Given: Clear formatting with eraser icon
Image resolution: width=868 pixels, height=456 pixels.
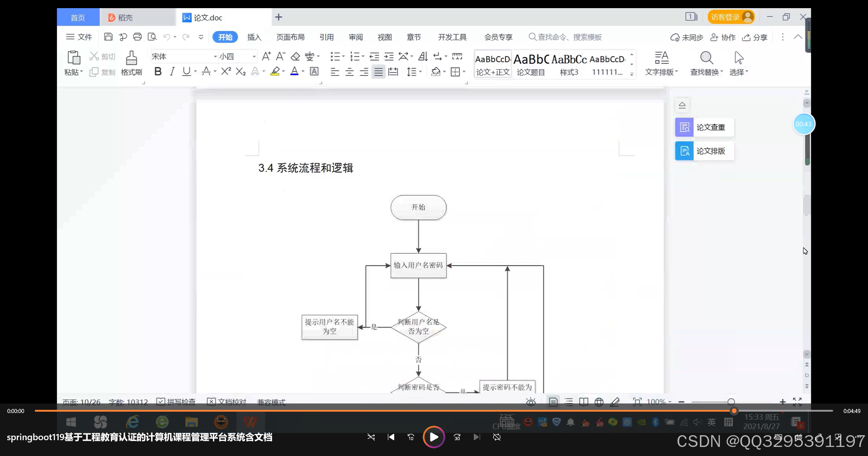Looking at the screenshot, I should click(295, 57).
